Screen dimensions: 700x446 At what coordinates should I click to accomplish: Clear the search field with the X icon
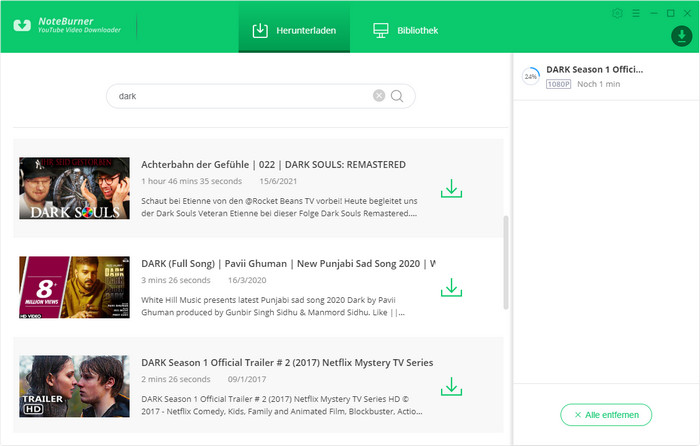(379, 96)
